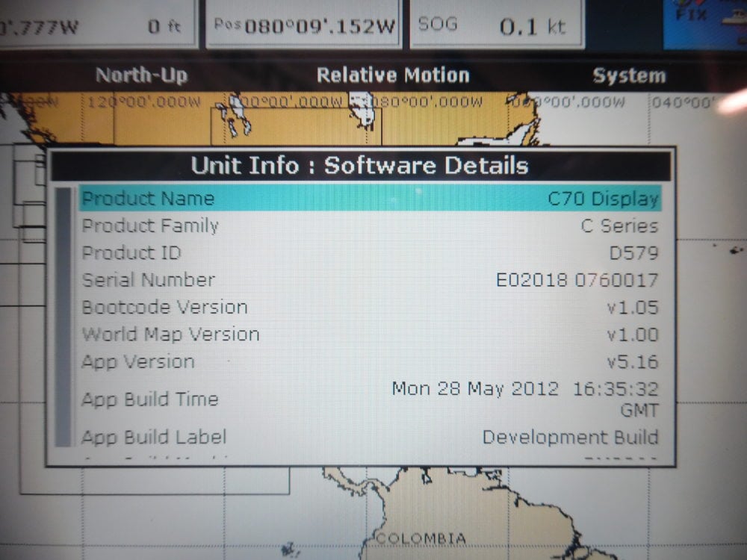Select the Bootcode Version row label
Viewport: 747px width, 560px height.
[x=164, y=307]
